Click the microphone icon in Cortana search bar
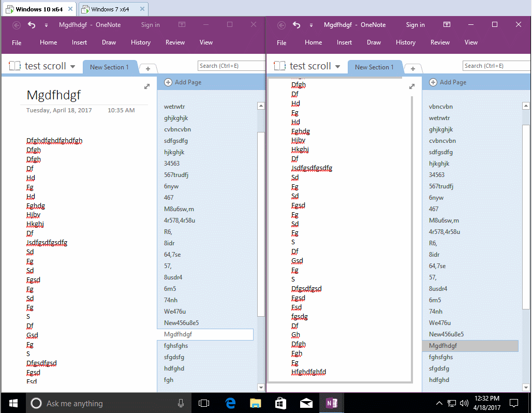532x413 pixels. pyautogui.click(x=180, y=402)
